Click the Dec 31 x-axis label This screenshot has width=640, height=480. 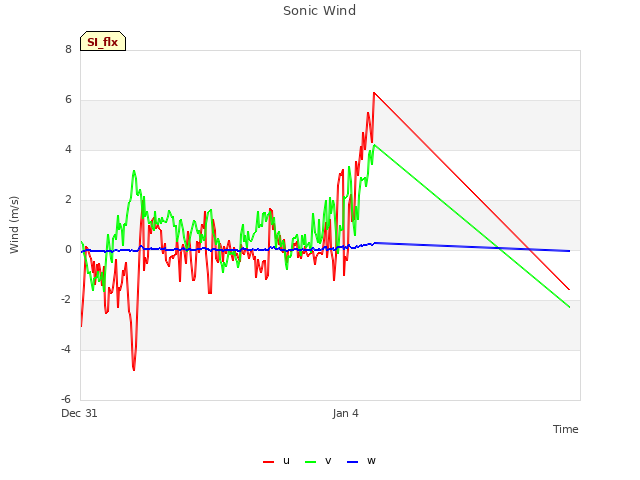coord(79,413)
